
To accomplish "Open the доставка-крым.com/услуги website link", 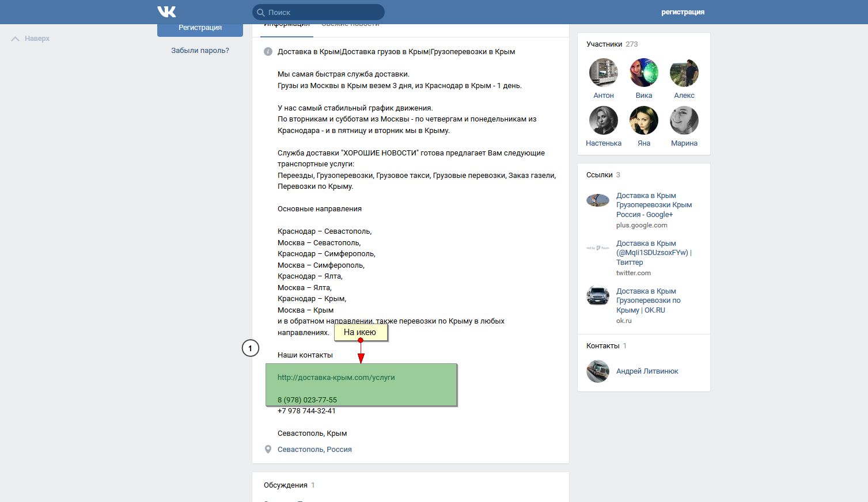I will point(336,378).
